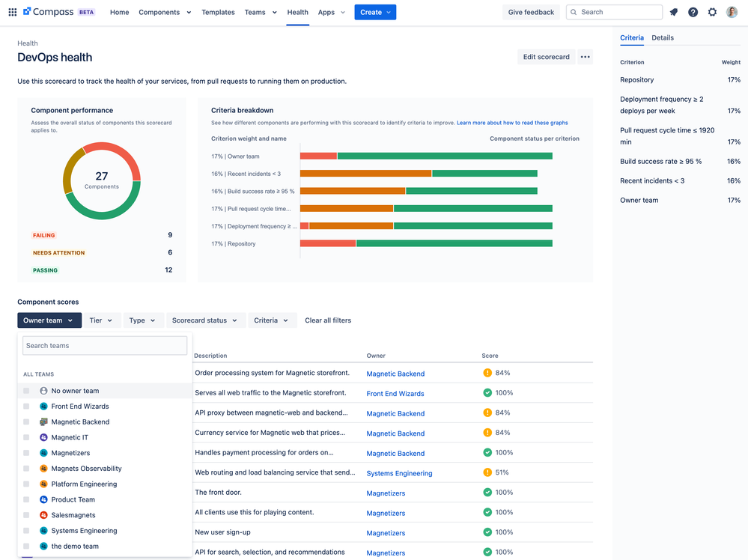Open the app switcher grid icon
This screenshot has height=560, width=748.
(x=12, y=12)
